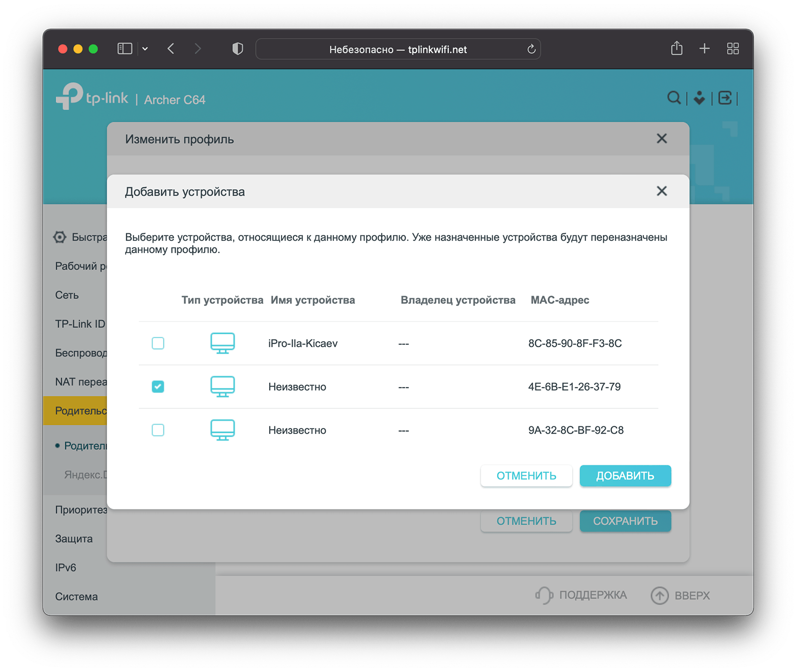Reload the page with the refresh icon
This screenshot has height=672, width=796.
(x=531, y=49)
